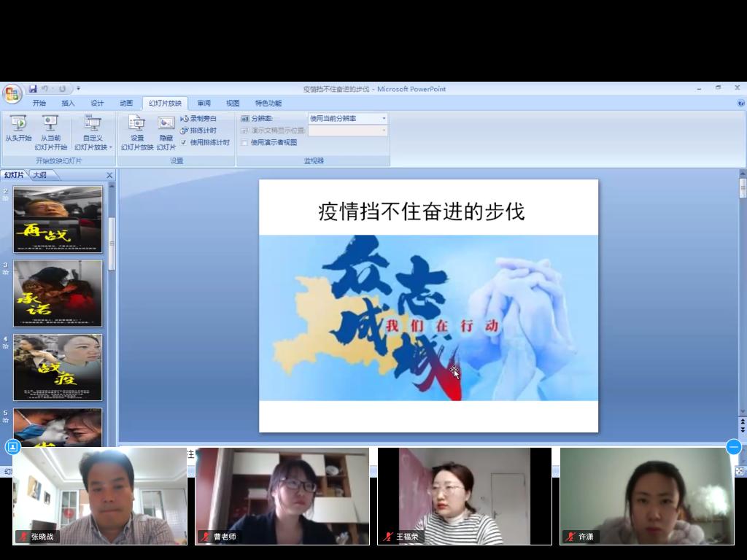Image resolution: width=747 pixels, height=560 pixels.
Task: Click Record Narration (录制旁白)
Action: [198, 119]
